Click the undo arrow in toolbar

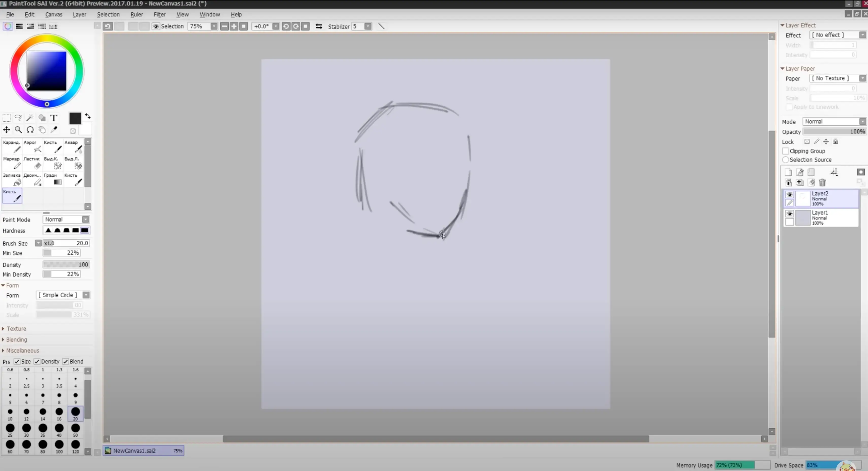(108, 26)
